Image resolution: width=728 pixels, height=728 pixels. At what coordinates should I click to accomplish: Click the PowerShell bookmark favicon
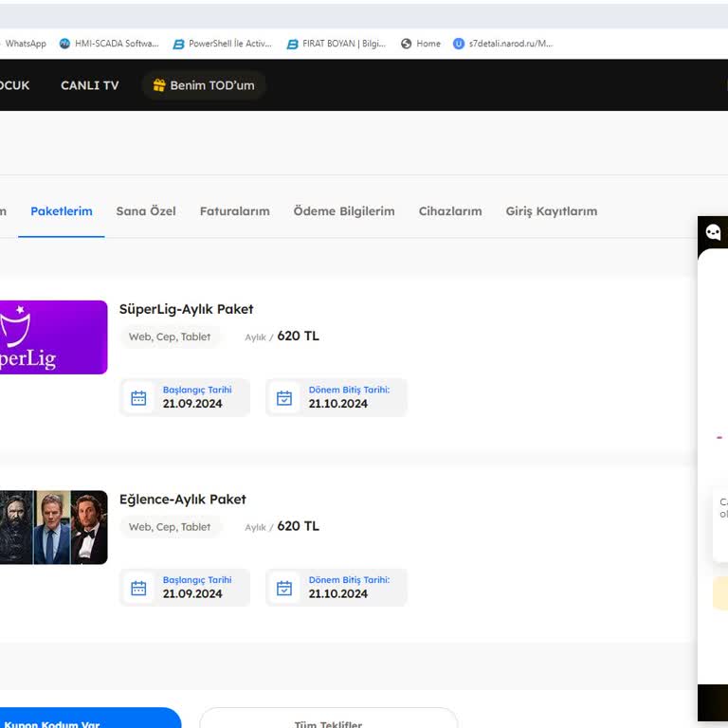(178, 45)
